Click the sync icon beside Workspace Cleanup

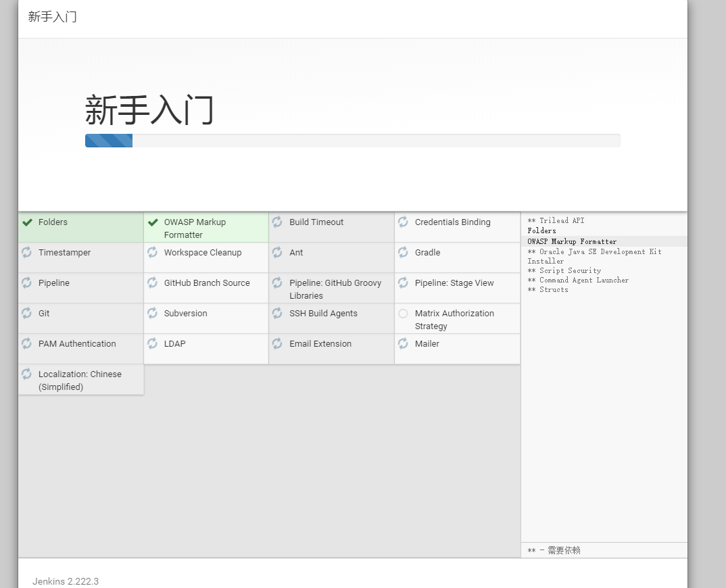[x=152, y=252]
